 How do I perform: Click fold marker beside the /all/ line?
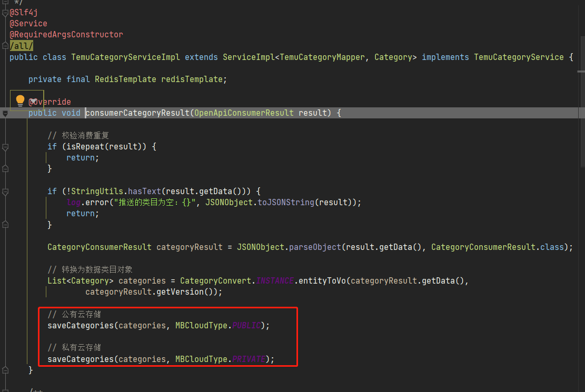pyautogui.click(x=5, y=46)
